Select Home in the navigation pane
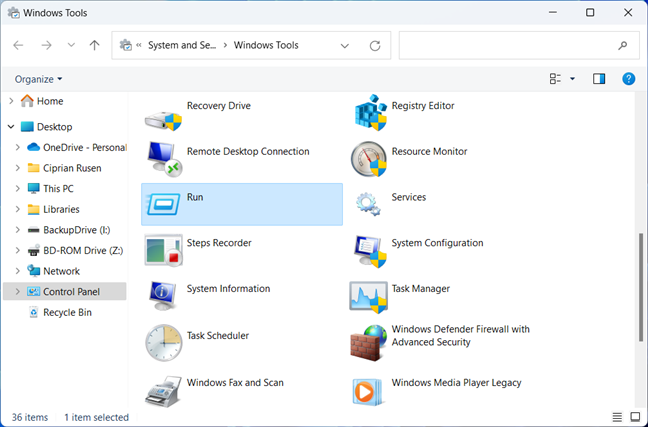Image resolution: width=648 pixels, height=427 pixels. (x=42, y=101)
